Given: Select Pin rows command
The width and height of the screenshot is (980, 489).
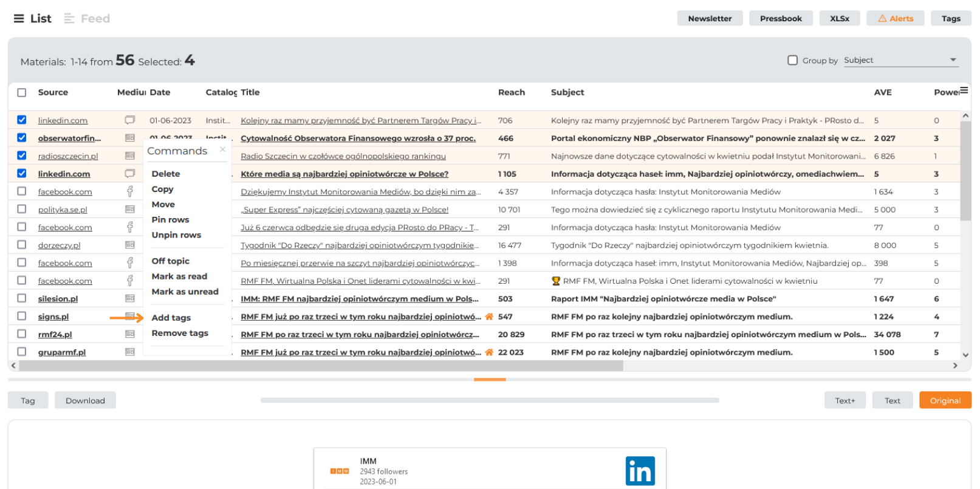Looking at the screenshot, I should click(170, 220).
